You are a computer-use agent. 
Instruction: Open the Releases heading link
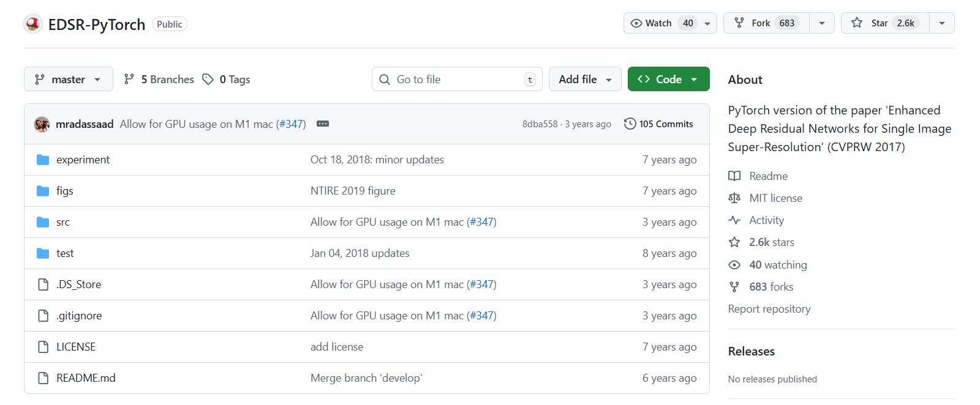click(752, 351)
